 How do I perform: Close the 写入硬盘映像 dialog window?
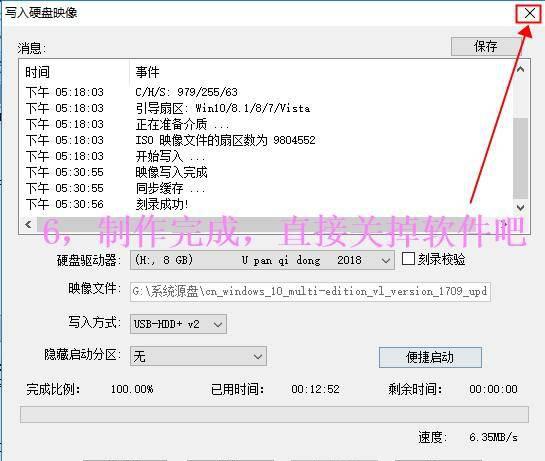(x=529, y=14)
